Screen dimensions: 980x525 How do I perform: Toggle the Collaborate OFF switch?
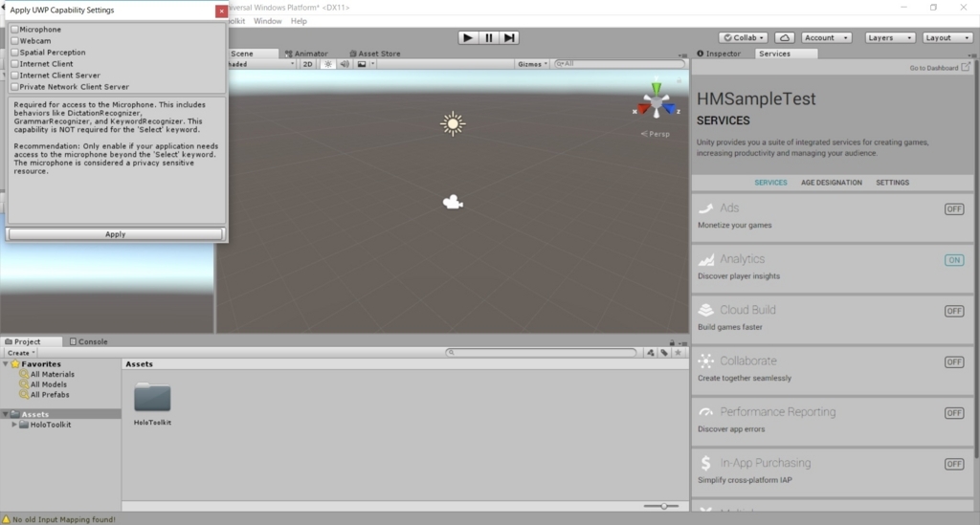click(954, 362)
